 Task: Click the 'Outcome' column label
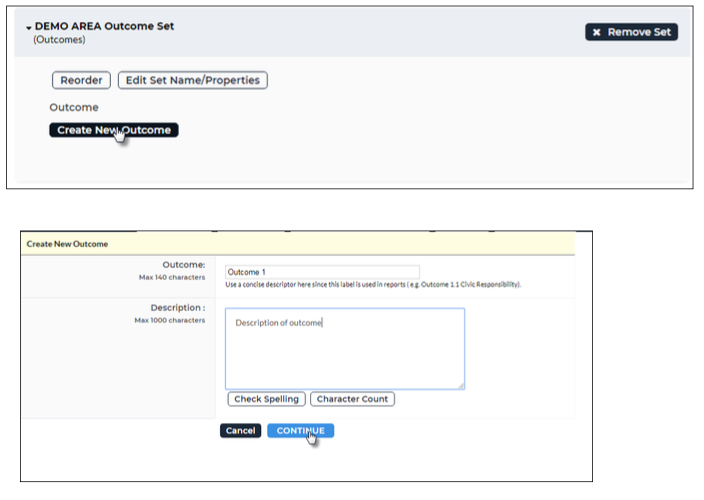coord(74,107)
